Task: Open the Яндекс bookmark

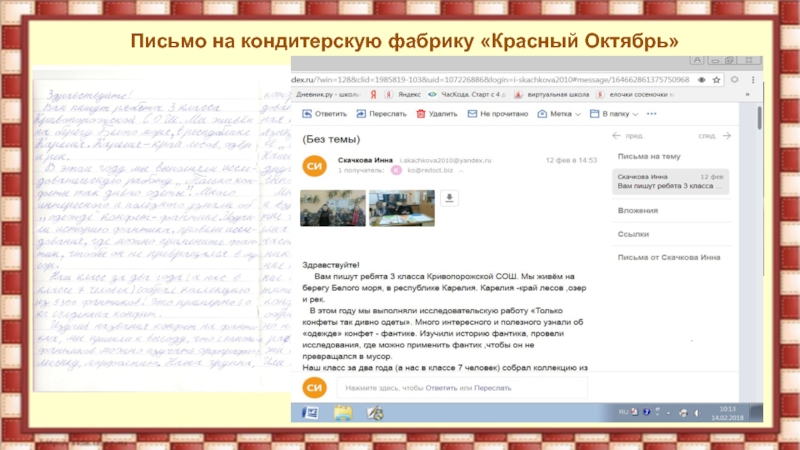Action: coord(403,94)
